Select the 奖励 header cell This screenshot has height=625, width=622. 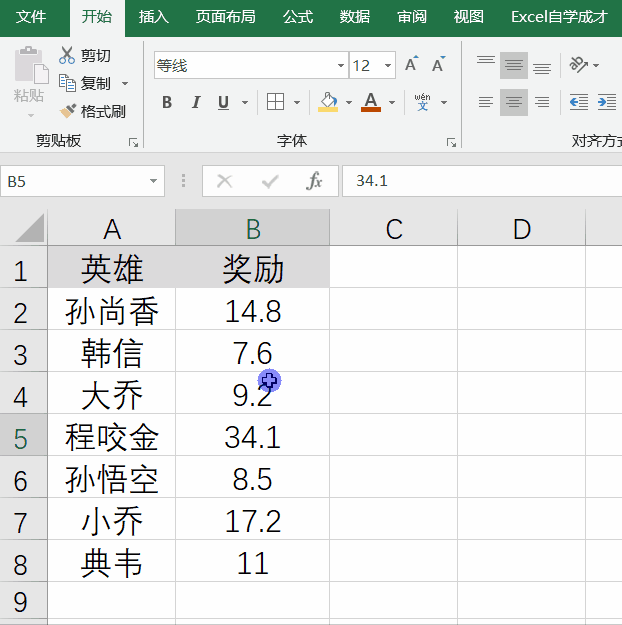tap(253, 267)
